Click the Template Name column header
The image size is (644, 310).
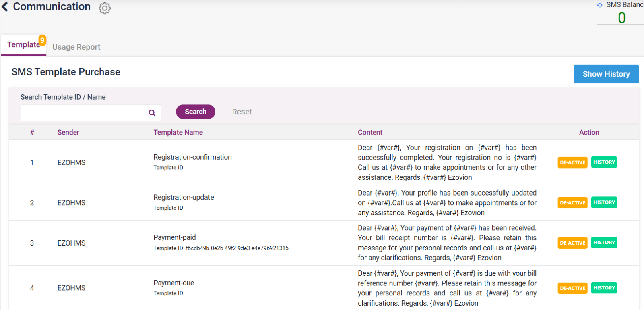click(x=178, y=132)
